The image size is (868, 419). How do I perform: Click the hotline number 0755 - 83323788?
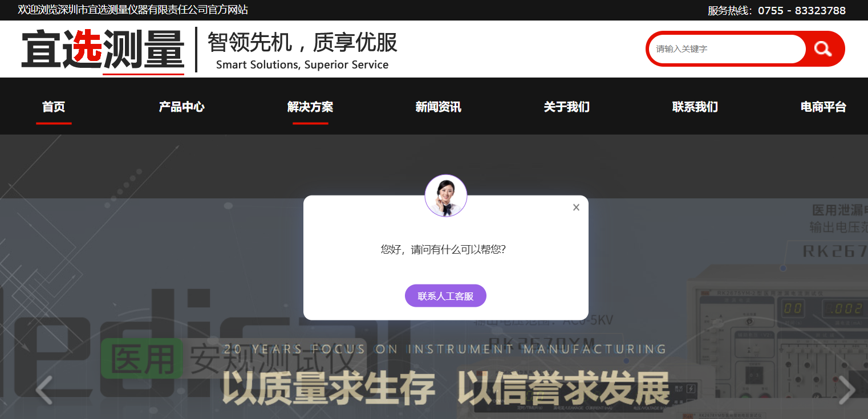tap(801, 10)
